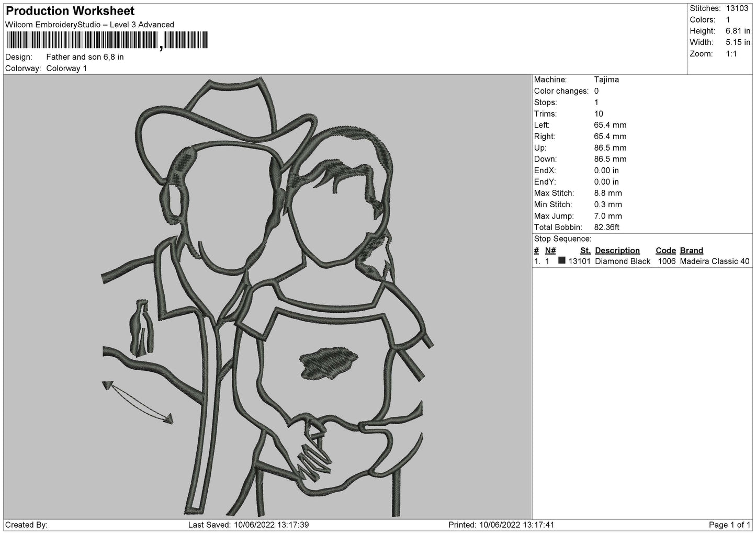Click the design name 'Father and son 6,8 in'

point(85,57)
